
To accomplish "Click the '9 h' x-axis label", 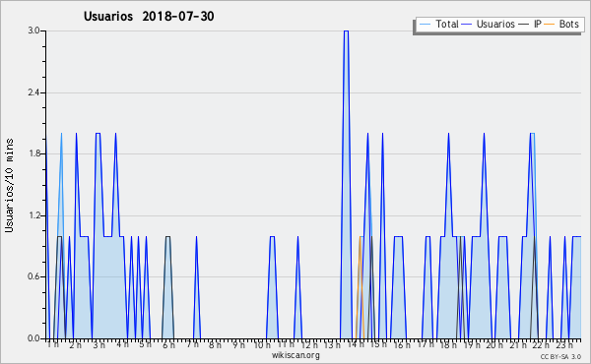I will click(x=238, y=344).
